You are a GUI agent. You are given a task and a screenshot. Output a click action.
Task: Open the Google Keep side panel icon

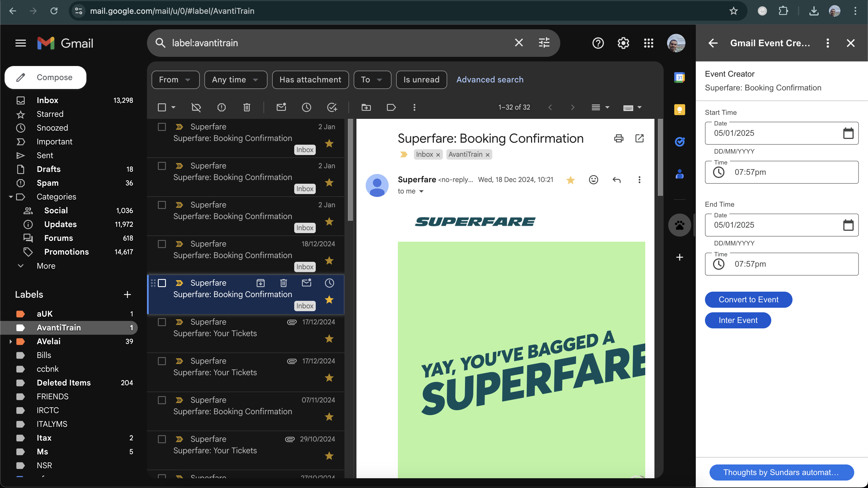679,110
